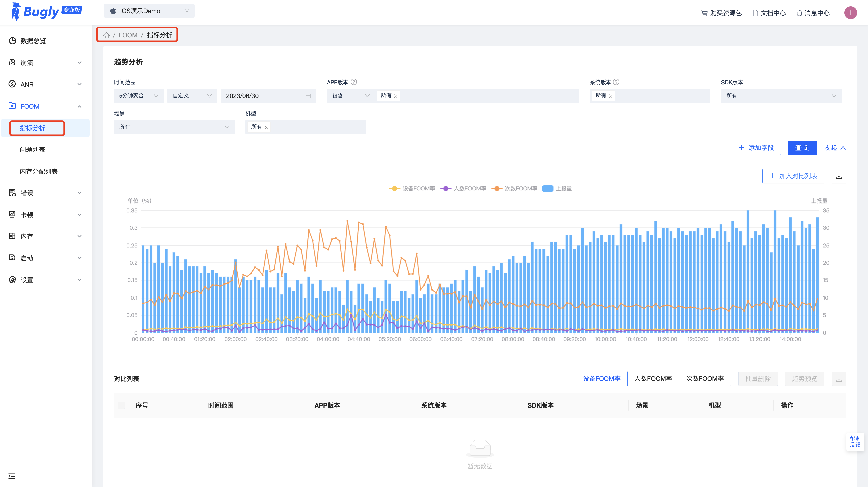The width and height of the screenshot is (868, 487).
Task: Click the document icon 文档中心
Action: click(755, 13)
